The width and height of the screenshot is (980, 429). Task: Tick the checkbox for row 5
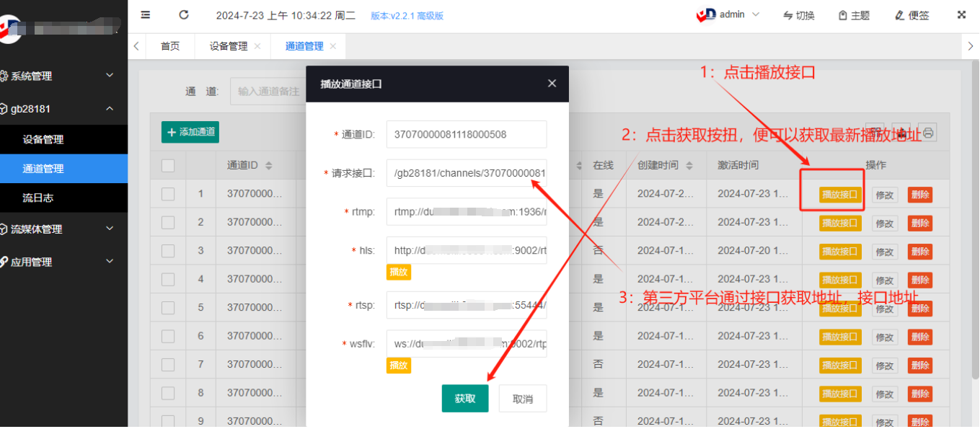168,307
